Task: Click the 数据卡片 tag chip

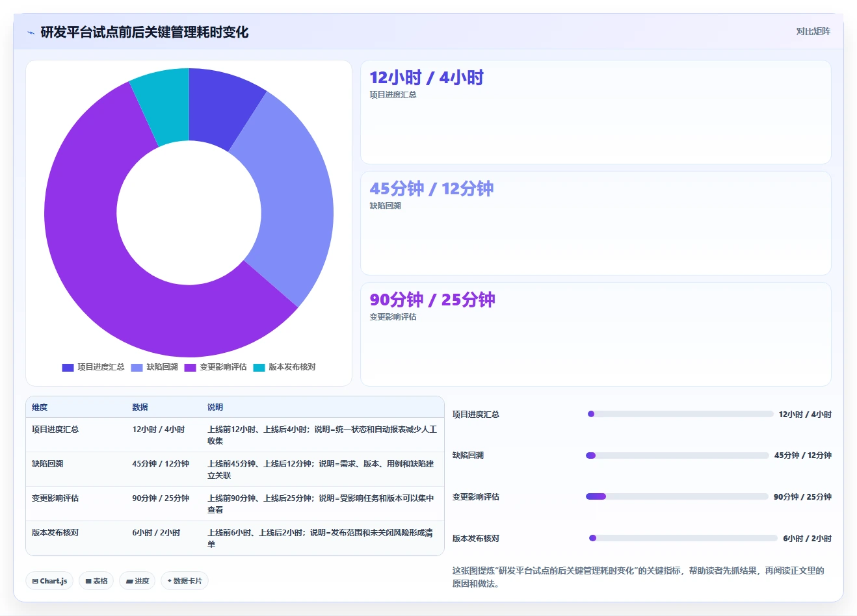Action: coord(185,581)
